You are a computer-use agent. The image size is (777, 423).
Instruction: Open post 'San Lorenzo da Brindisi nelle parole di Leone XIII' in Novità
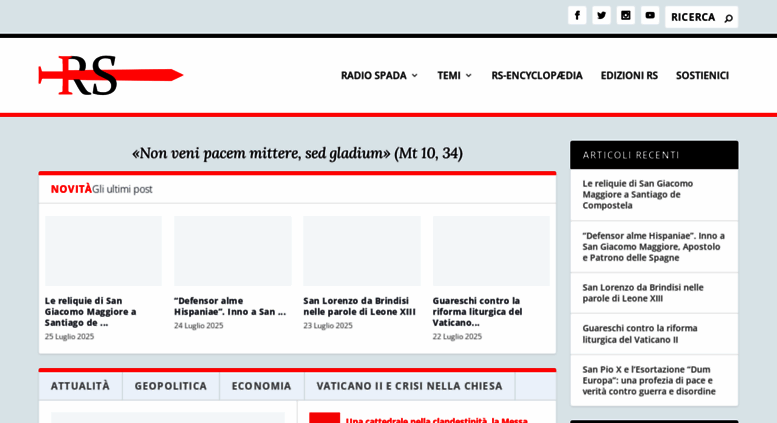(359, 306)
